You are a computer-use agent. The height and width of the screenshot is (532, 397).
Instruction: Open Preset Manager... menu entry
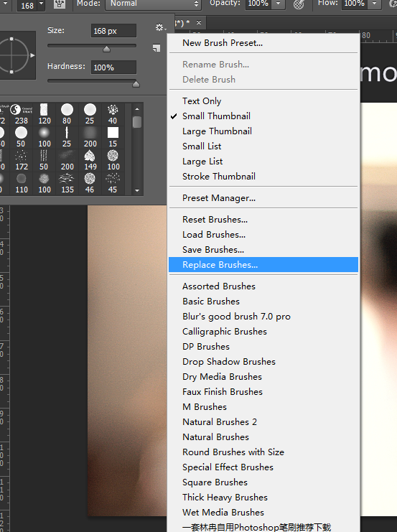coord(263,198)
